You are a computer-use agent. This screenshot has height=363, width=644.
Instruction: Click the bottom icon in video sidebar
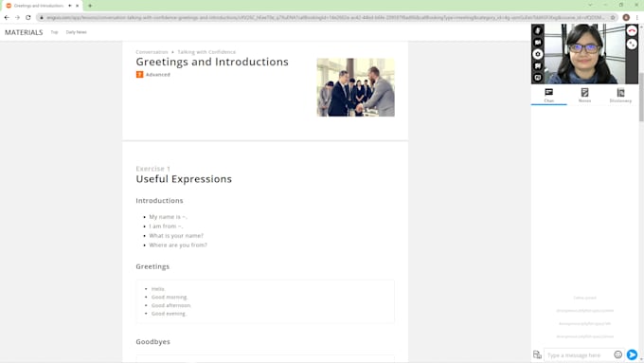(538, 78)
